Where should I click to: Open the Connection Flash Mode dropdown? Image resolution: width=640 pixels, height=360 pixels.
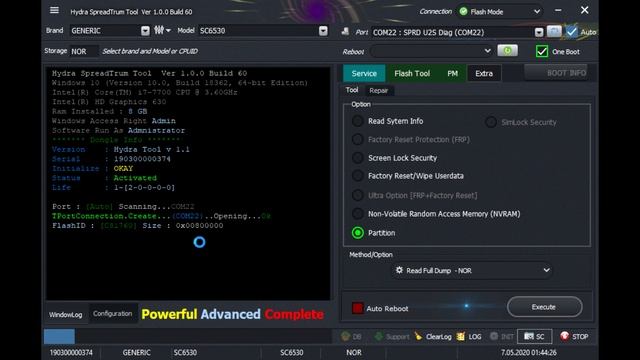[x=537, y=11]
